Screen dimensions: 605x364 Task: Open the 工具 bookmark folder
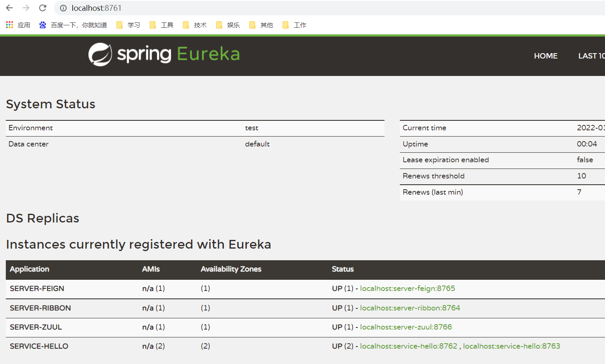coord(161,25)
